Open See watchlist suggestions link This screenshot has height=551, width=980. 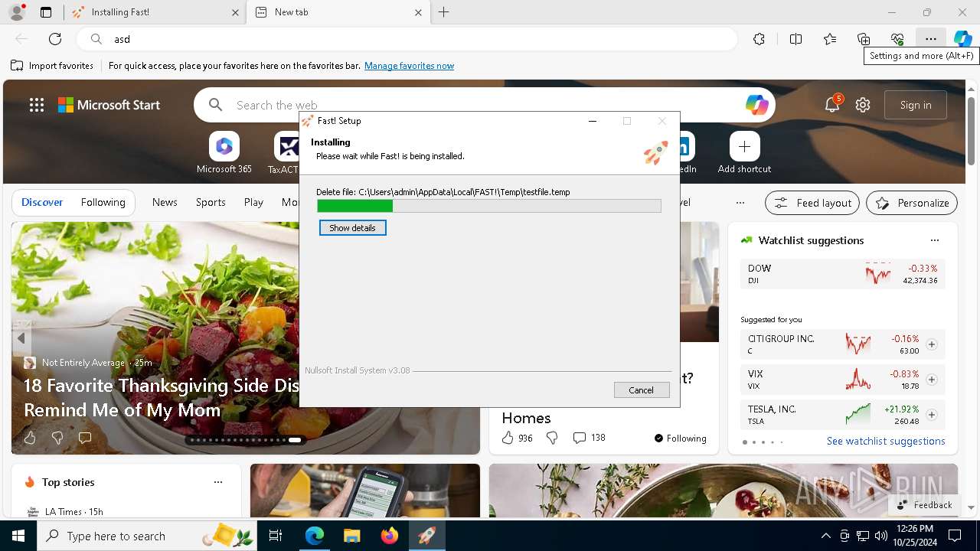pyautogui.click(x=886, y=442)
